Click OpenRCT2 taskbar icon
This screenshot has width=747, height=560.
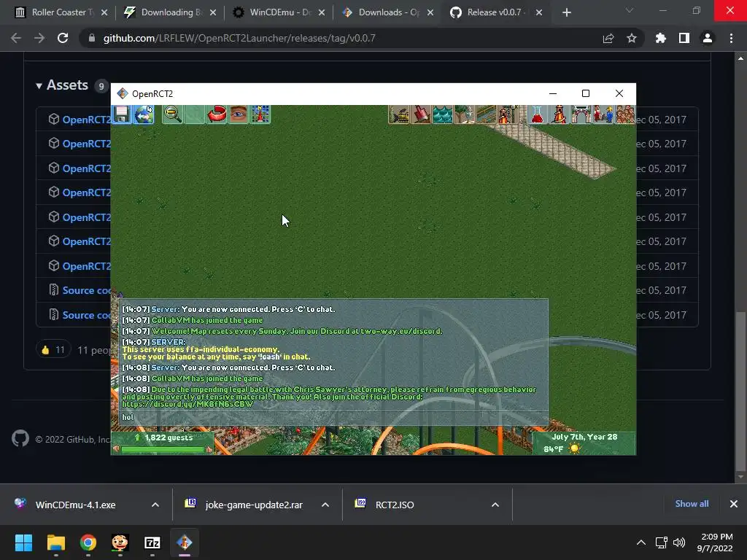point(185,542)
